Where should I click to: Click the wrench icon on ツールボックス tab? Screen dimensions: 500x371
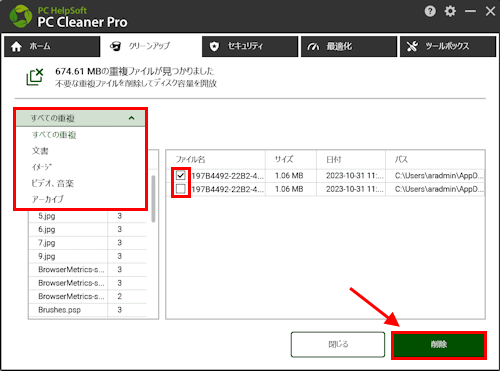412,46
